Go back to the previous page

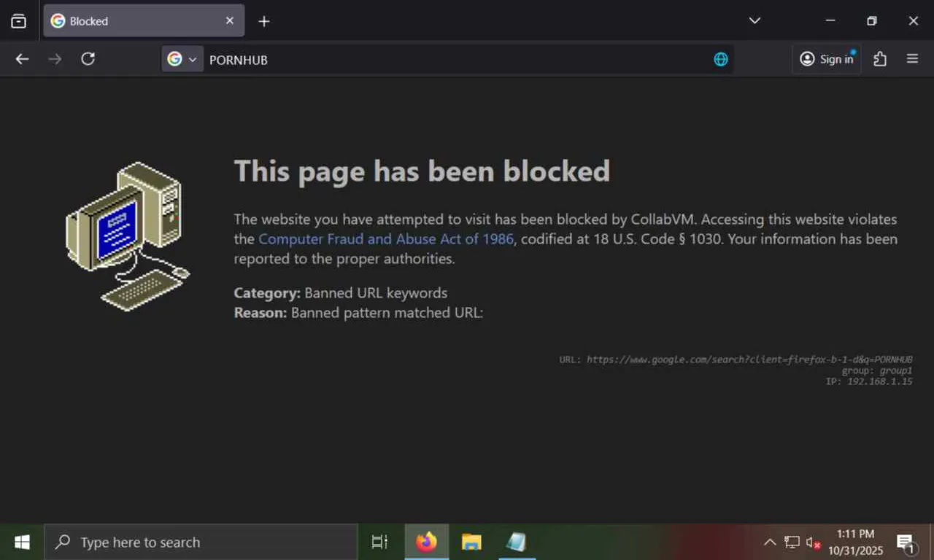23,59
